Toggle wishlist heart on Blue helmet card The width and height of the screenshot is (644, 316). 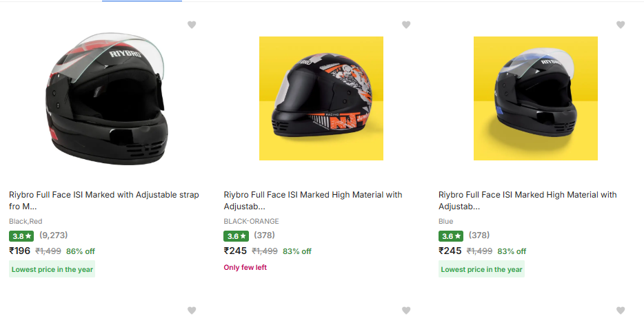621,25
